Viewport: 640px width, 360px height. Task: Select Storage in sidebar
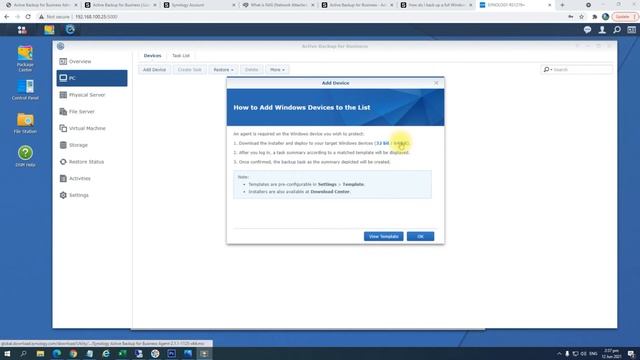click(92, 145)
